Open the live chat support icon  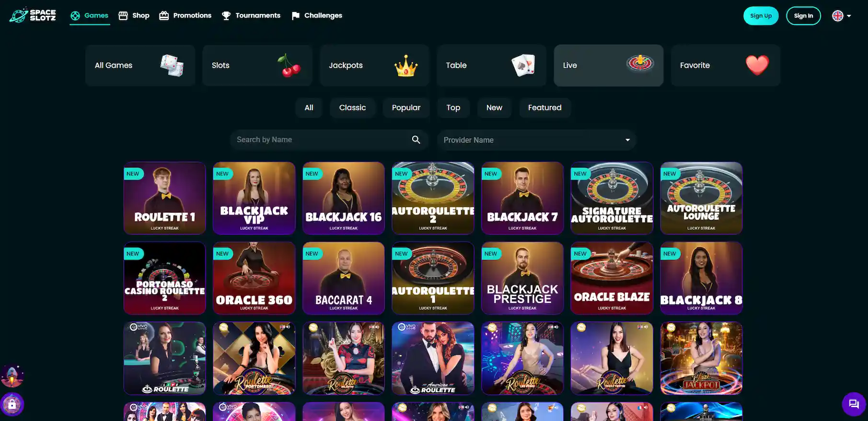click(x=854, y=404)
